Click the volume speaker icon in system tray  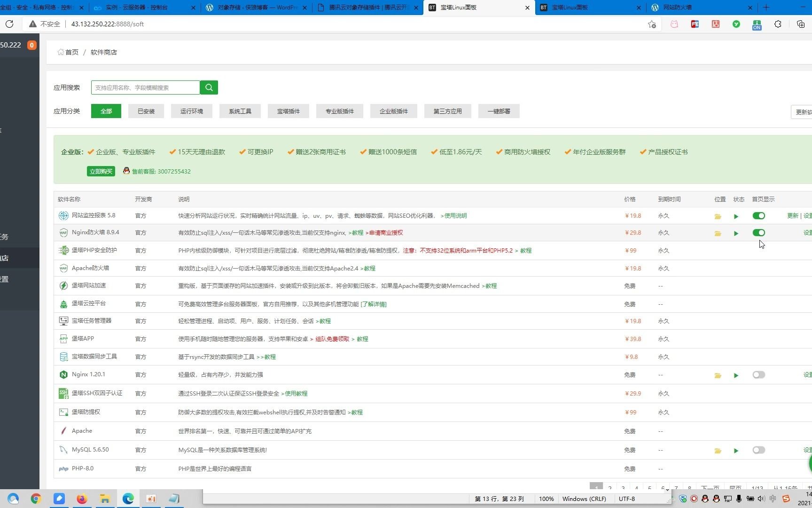click(x=761, y=499)
